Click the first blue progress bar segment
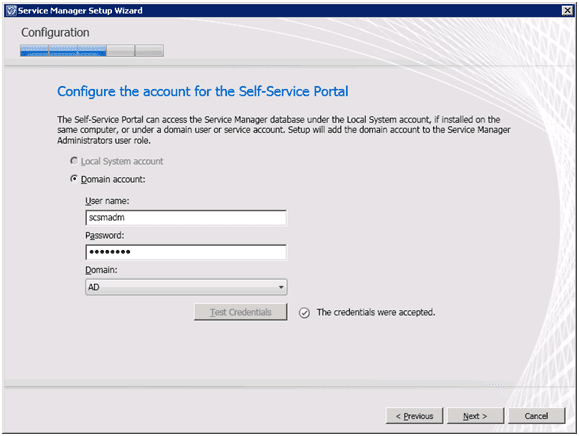This screenshot has width=579, height=436. 34,51
